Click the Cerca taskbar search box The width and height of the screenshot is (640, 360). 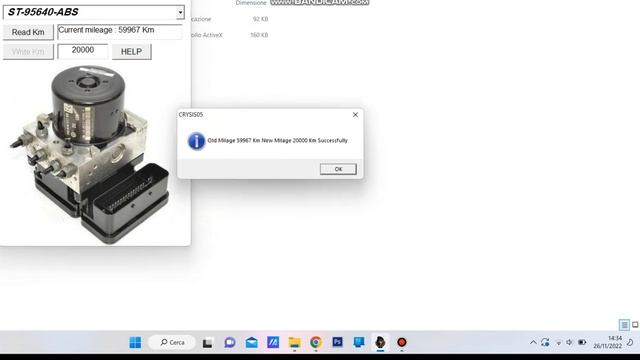point(172,342)
